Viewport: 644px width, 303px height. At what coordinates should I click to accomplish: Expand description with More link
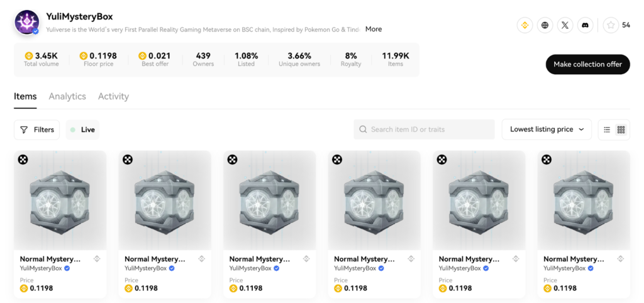pyautogui.click(x=374, y=29)
